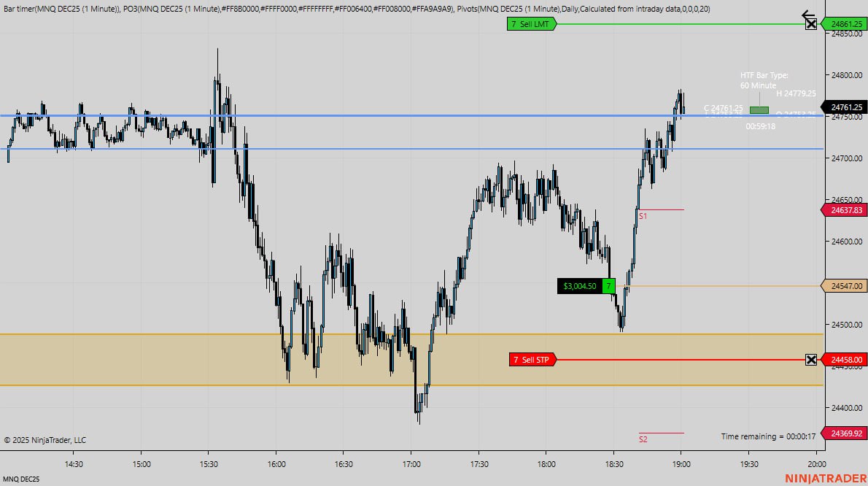The height and width of the screenshot is (486, 868).
Task: Click the 15:30 time axis label
Action: (x=209, y=464)
